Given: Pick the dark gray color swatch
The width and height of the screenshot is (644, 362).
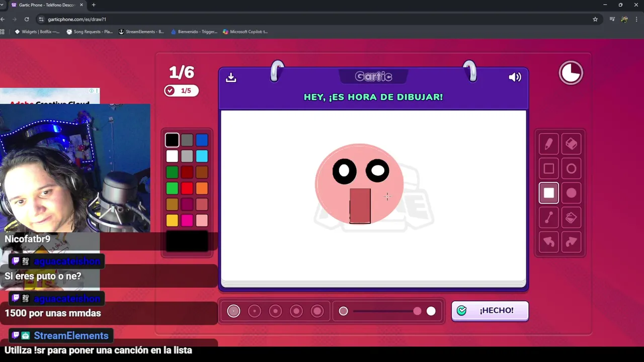Looking at the screenshot, I should (187, 140).
